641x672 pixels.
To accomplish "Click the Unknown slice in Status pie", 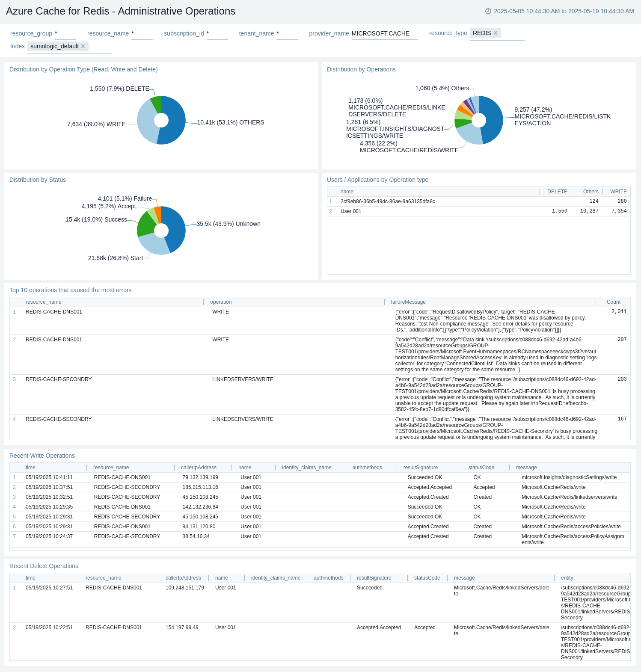I will tap(176, 228).
